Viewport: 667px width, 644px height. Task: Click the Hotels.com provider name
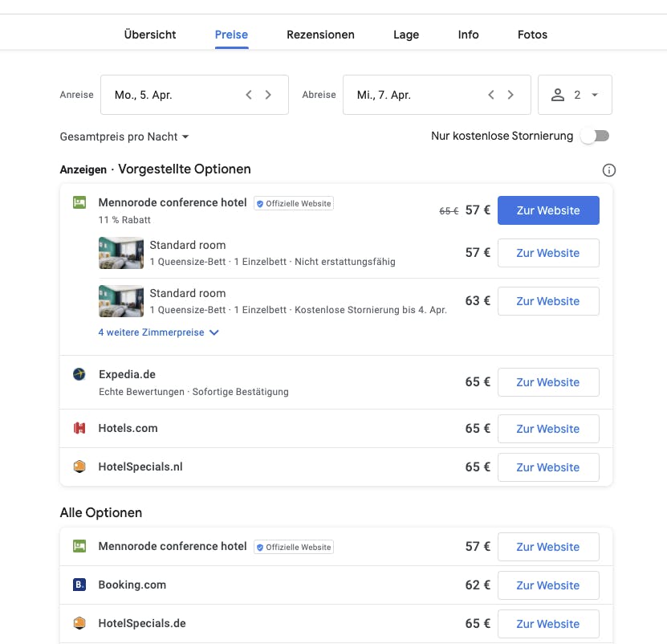128,428
